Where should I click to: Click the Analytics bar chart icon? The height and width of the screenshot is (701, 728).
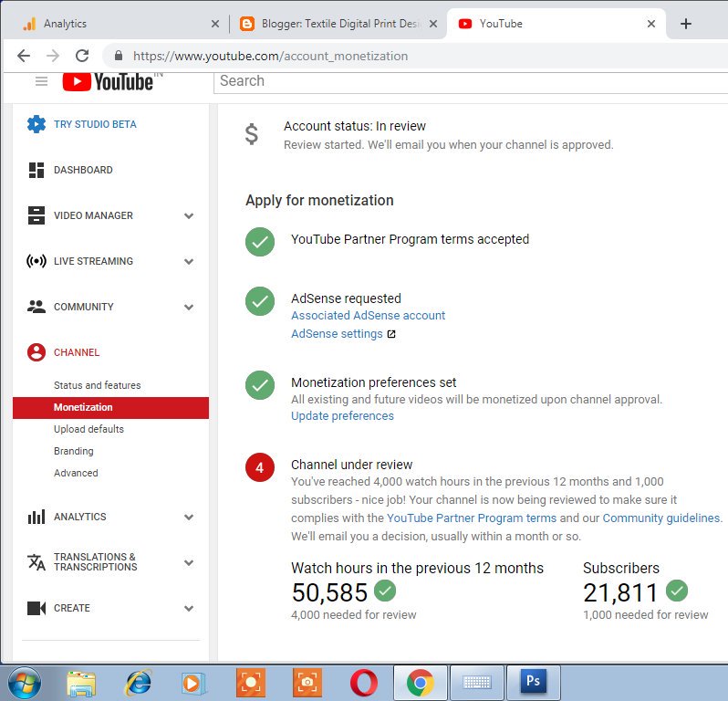point(36,517)
